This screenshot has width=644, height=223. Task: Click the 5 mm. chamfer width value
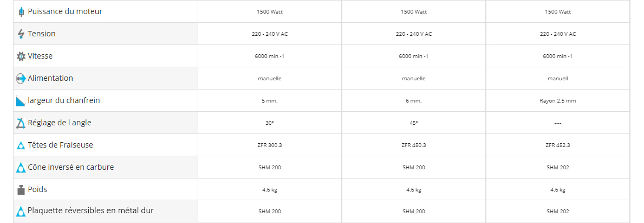270,101
